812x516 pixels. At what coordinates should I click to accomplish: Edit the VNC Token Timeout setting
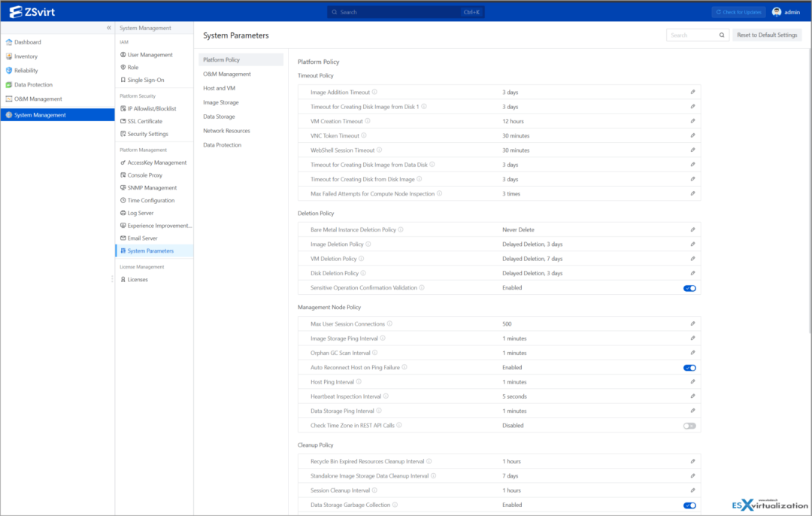692,135
